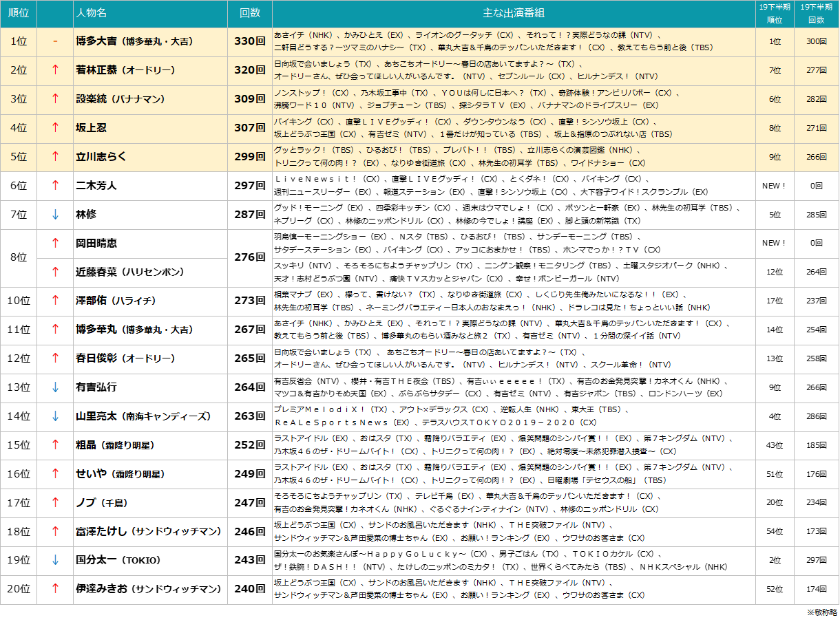Click the up arrow next to 伊達みきお
840x622 pixels.
[x=55, y=589]
